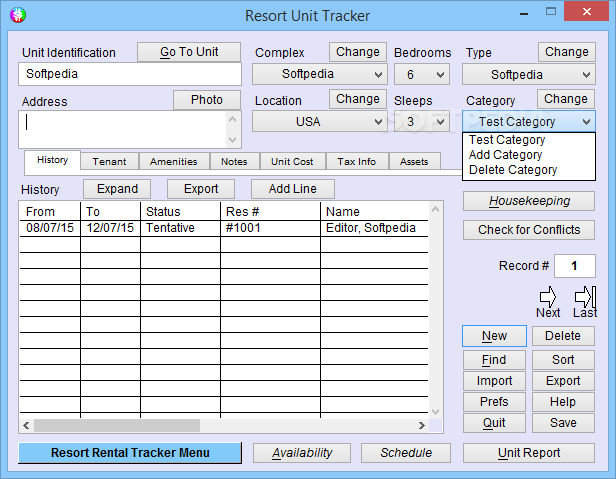Collapse the Category dropdown

[529, 121]
